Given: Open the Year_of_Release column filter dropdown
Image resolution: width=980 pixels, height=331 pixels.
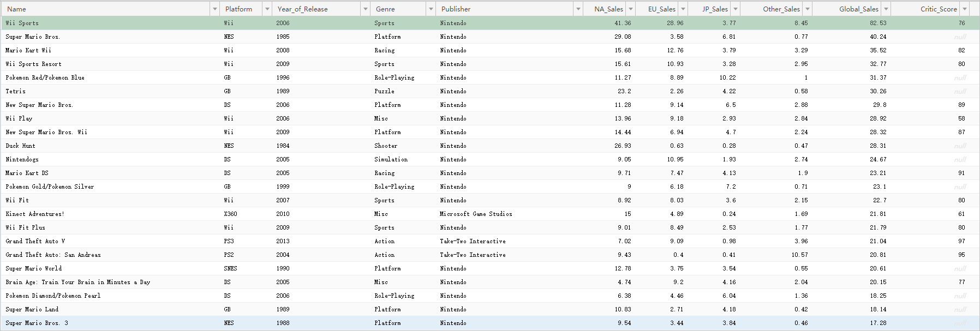Looking at the screenshot, I should click(x=365, y=9).
